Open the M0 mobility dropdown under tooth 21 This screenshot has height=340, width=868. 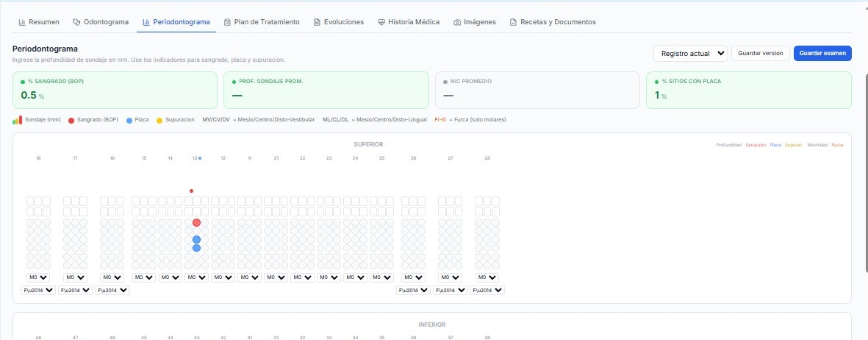tap(276, 277)
